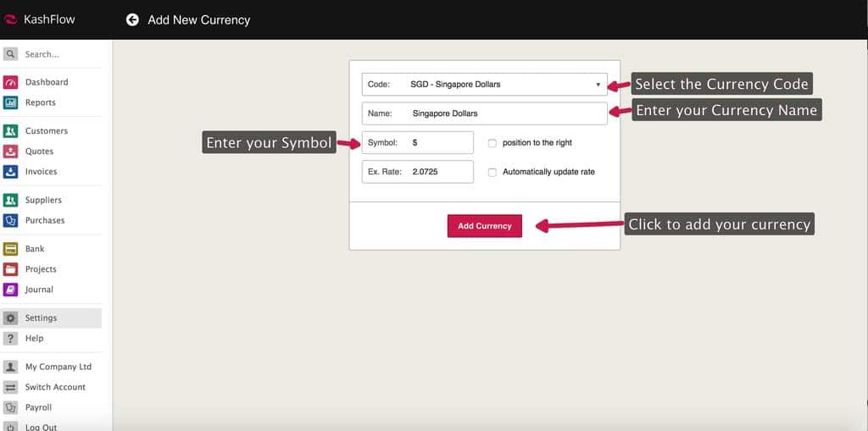
Task: Click the currency Name input field
Action: [x=506, y=113]
